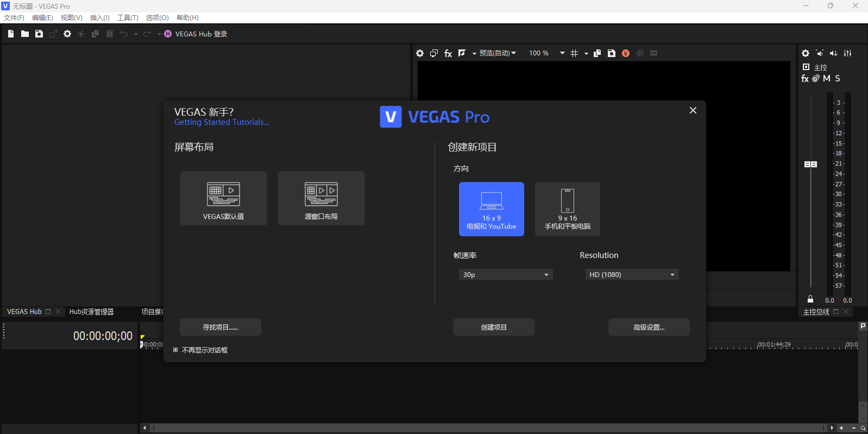Image resolution: width=868 pixels, height=434 pixels.
Task: Open project properties gear in main toolbar
Action: (67, 34)
